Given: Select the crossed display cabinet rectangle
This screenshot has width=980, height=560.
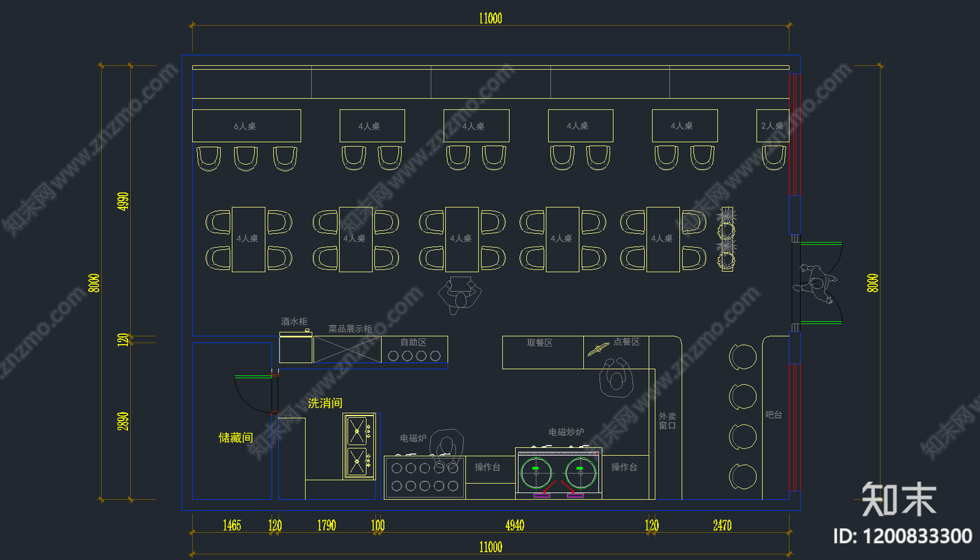Looking at the screenshot, I should coord(347,349).
